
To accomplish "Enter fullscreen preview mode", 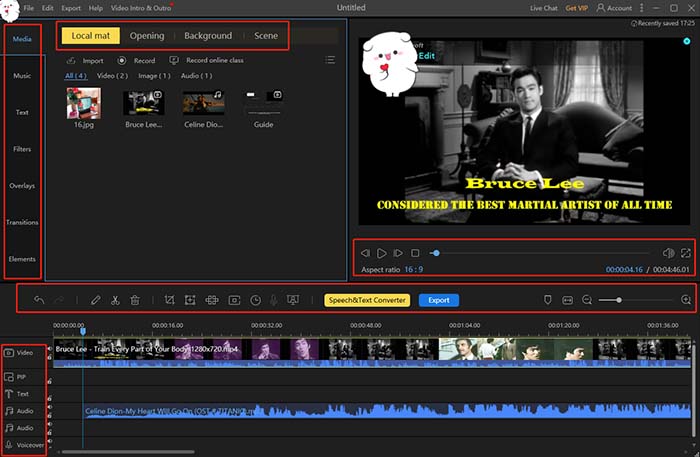I will coord(686,253).
